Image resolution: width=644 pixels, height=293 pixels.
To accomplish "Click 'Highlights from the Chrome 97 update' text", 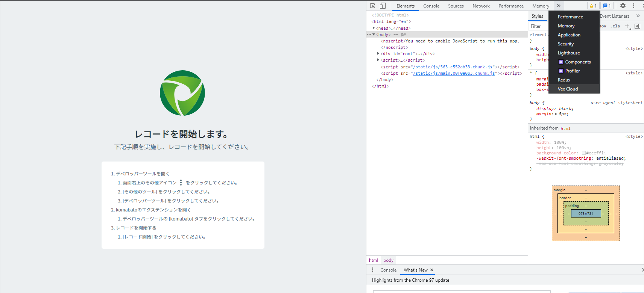I will [x=410, y=280].
